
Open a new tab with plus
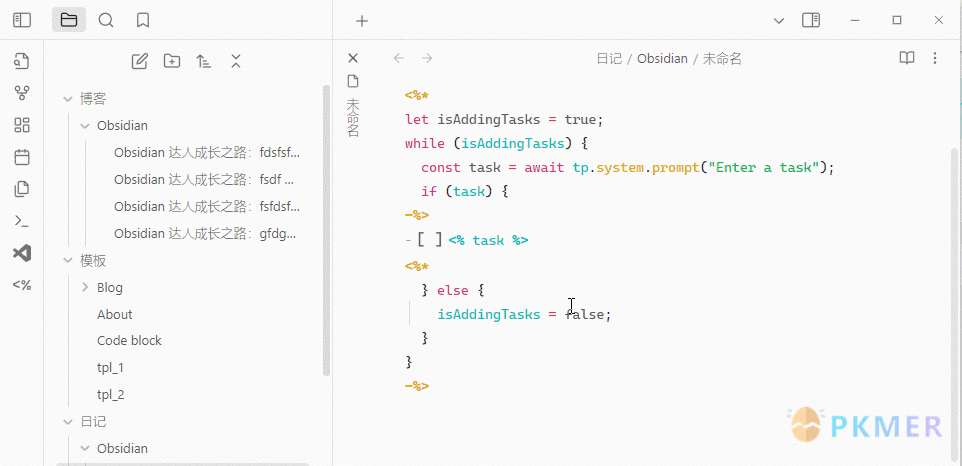362,21
